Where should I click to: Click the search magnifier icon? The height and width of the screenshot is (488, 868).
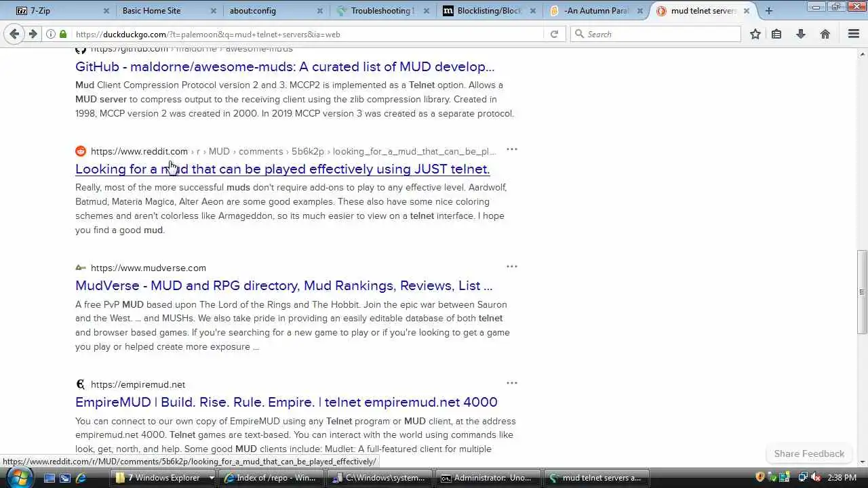[579, 34]
